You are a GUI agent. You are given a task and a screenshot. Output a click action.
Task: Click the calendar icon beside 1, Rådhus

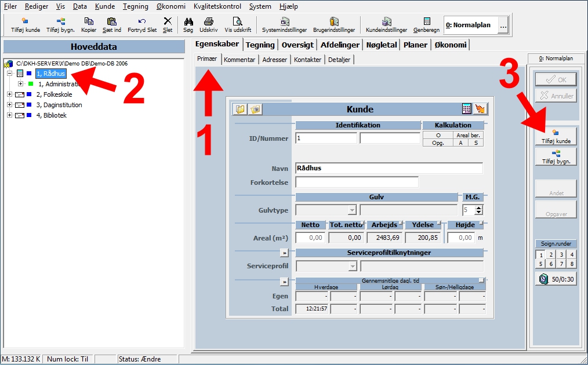tap(20, 74)
